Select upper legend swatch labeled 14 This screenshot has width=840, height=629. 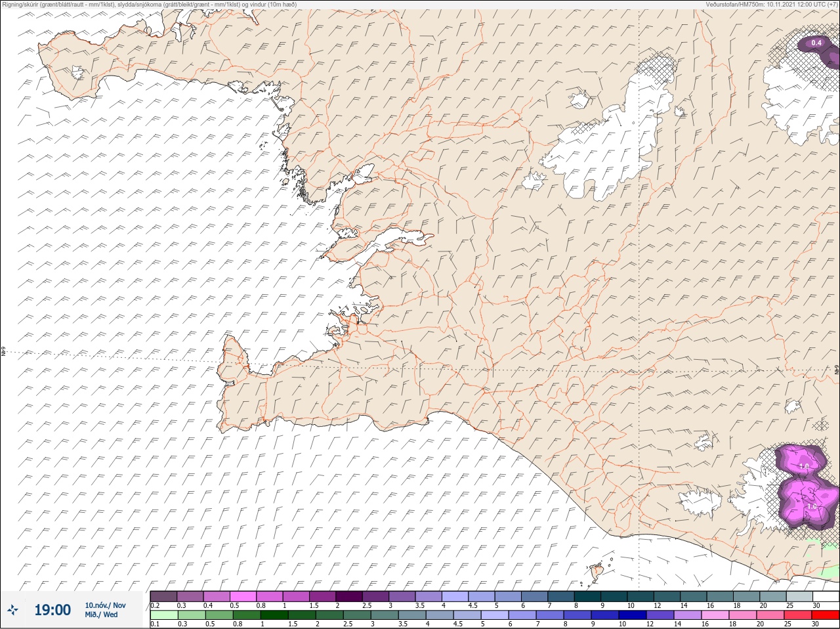693,596
